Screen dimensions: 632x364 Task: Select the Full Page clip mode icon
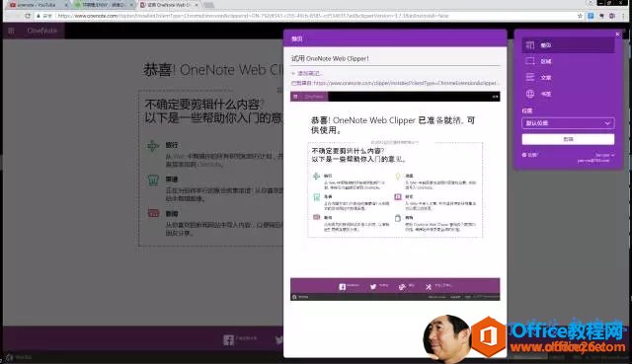530,45
